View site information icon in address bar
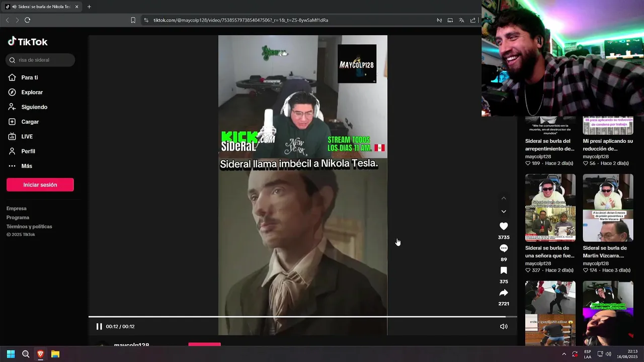Viewport: 644px width, 362px height. [x=146, y=20]
